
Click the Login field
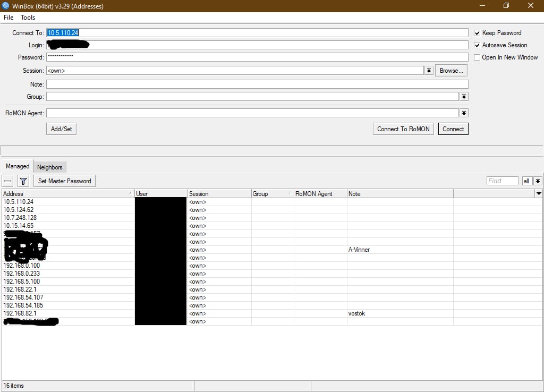pyautogui.click(x=257, y=45)
